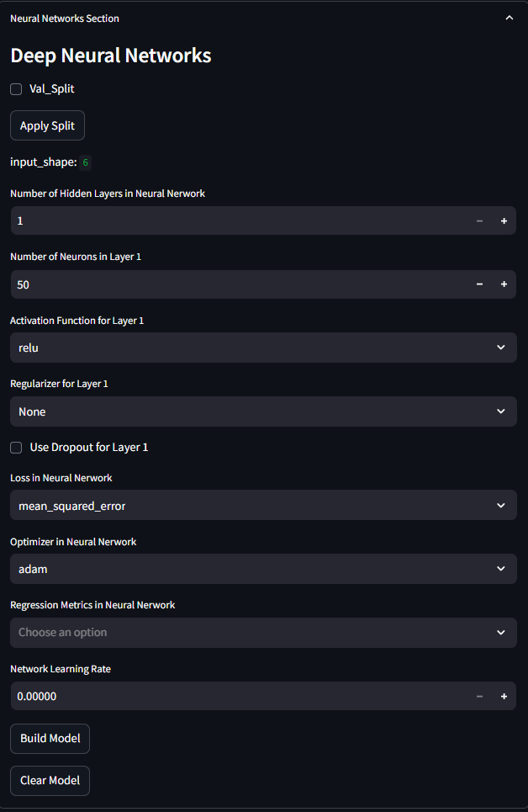Open the Activation Function for Layer 1 dropdown
528x812 pixels.
(x=263, y=348)
